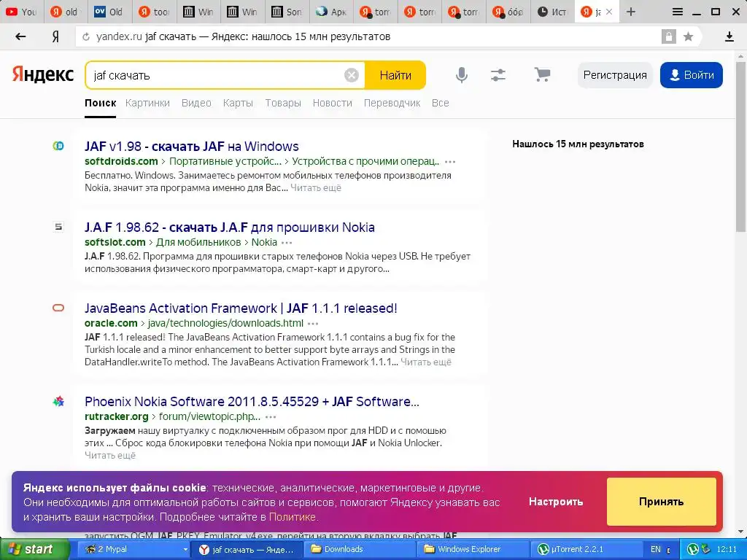Click the Регистрация button
Image resolution: width=747 pixels, height=560 pixels.
point(615,75)
